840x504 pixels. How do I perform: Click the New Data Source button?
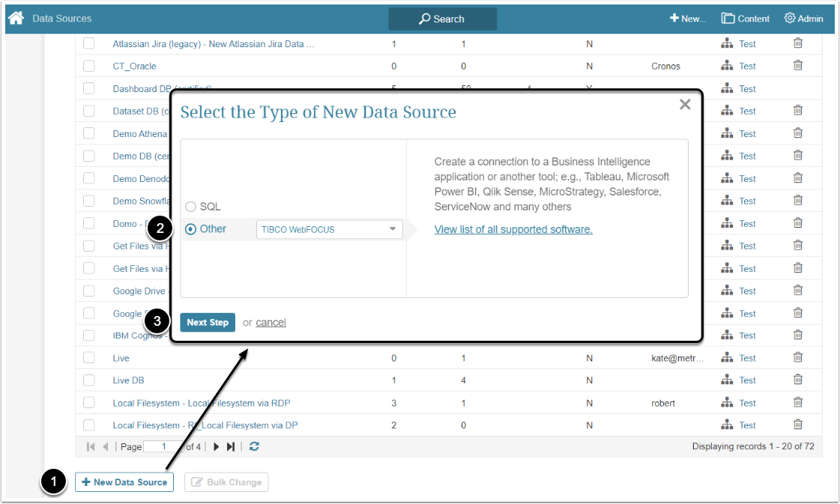[x=124, y=482]
